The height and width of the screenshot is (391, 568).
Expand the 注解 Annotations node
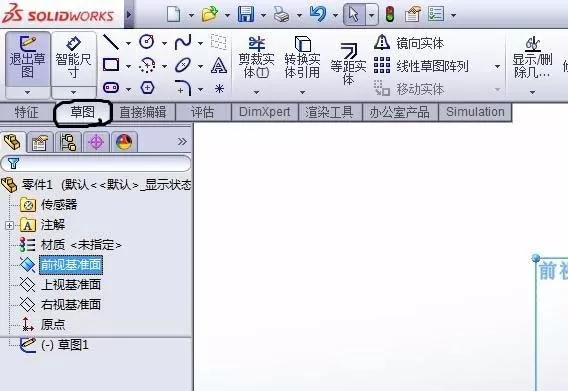pos(9,225)
